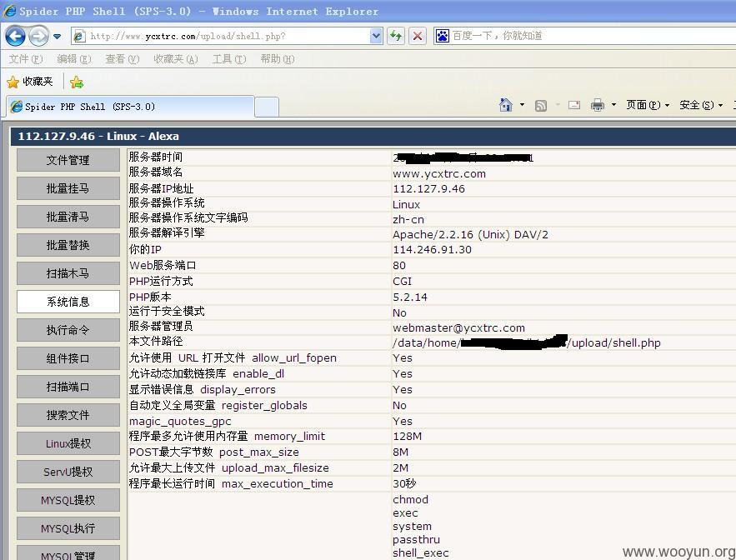Click the 112.127.9.46 server IP value row
The image size is (736, 560).
[x=428, y=188]
